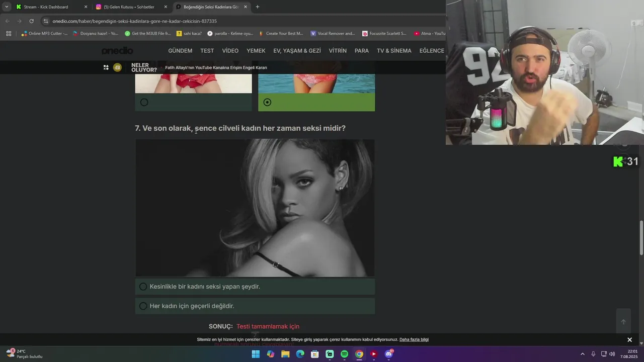Go forward in browser history
644x362 pixels.
[x=19, y=21]
